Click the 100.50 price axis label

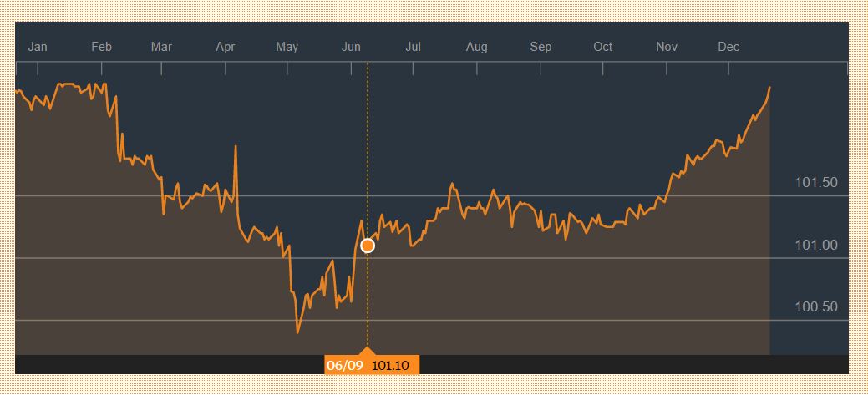[816, 307]
